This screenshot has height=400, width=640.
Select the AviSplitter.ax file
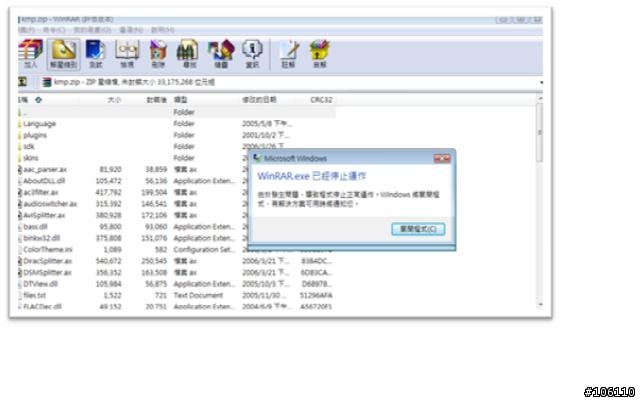pos(44,215)
